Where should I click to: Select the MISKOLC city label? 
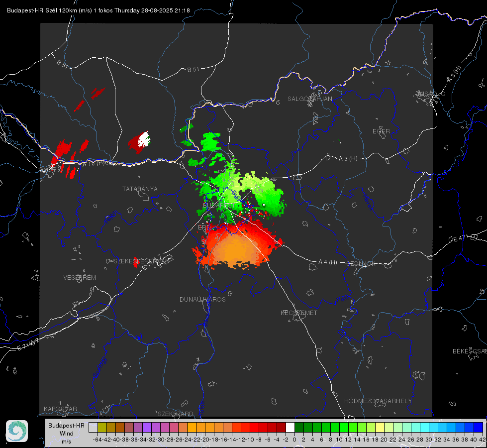tap(431, 94)
